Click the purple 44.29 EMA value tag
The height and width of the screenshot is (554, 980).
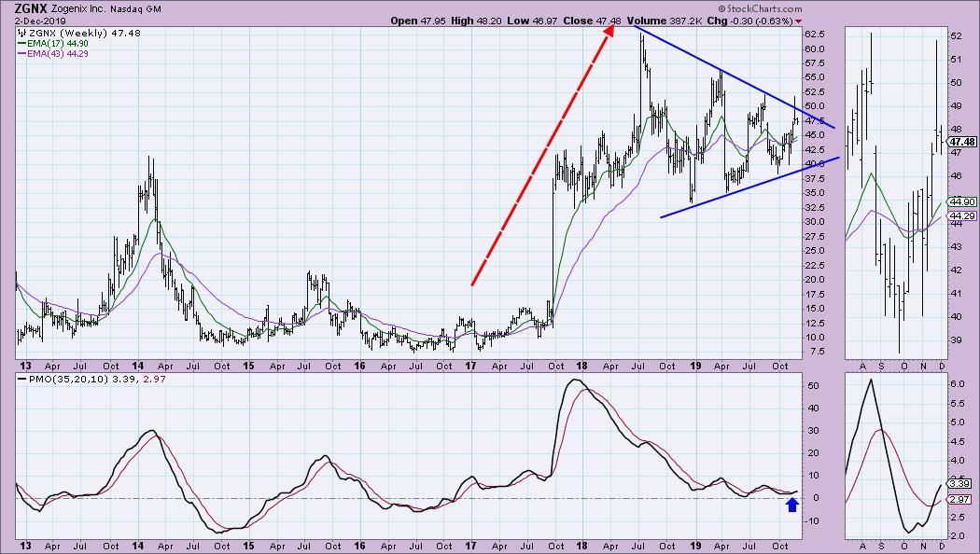962,216
